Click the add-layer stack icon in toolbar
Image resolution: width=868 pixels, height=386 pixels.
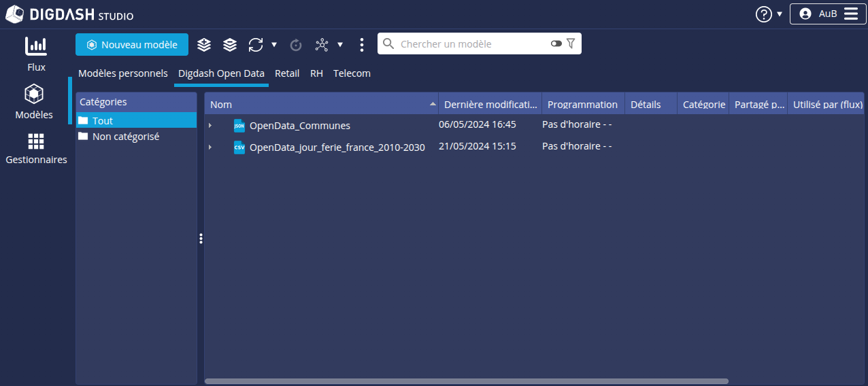point(204,45)
